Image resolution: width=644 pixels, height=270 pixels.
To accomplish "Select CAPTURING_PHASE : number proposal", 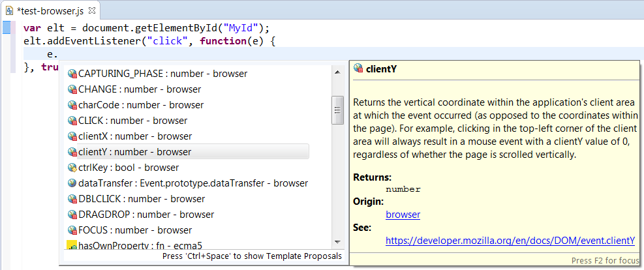I will tap(162, 74).
